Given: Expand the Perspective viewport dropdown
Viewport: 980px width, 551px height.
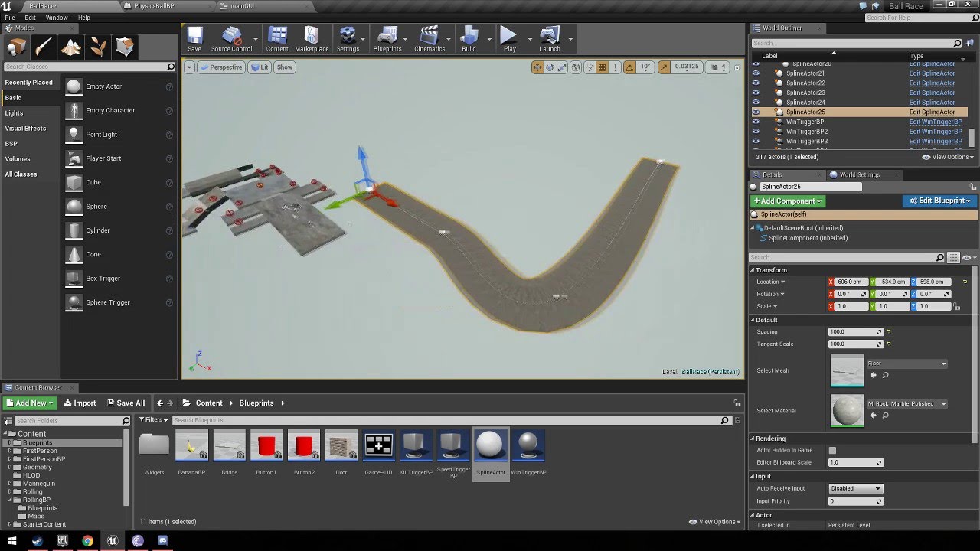Looking at the screenshot, I should [x=220, y=67].
